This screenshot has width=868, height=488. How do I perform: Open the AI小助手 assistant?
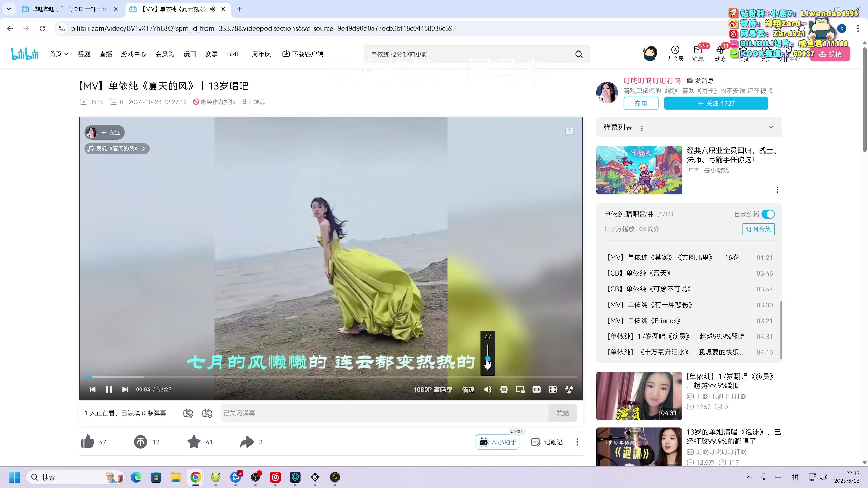(x=497, y=442)
